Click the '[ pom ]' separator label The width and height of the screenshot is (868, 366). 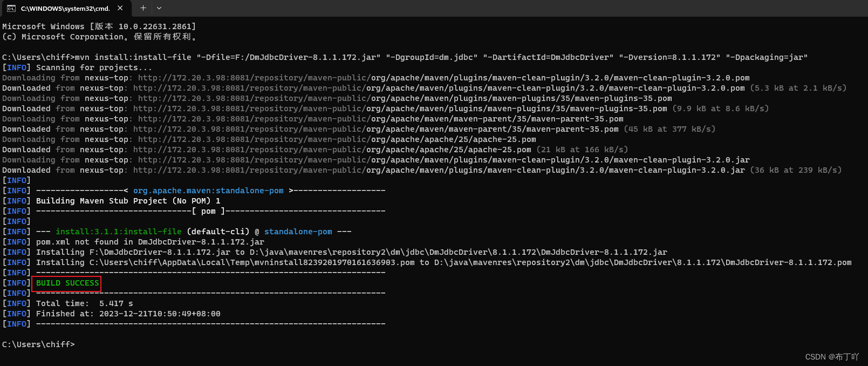tap(208, 211)
